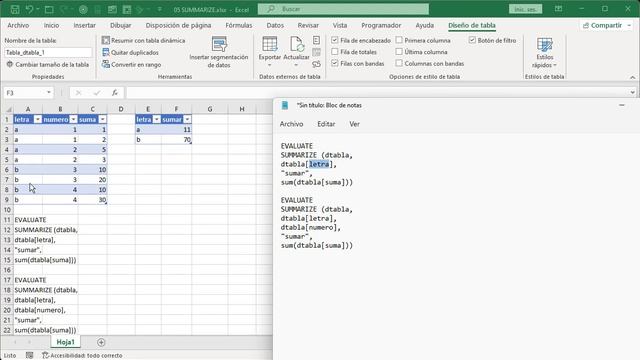Click the Inic. ses. sign-in button
The height and width of the screenshot is (360, 640).
point(525,9)
